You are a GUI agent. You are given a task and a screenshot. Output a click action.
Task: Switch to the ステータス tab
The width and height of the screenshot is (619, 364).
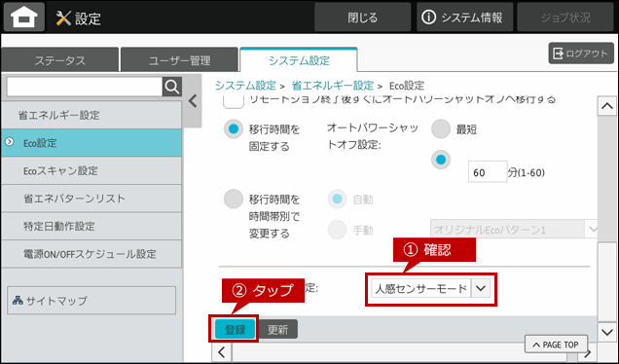pyautogui.click(x=60, y=60)
